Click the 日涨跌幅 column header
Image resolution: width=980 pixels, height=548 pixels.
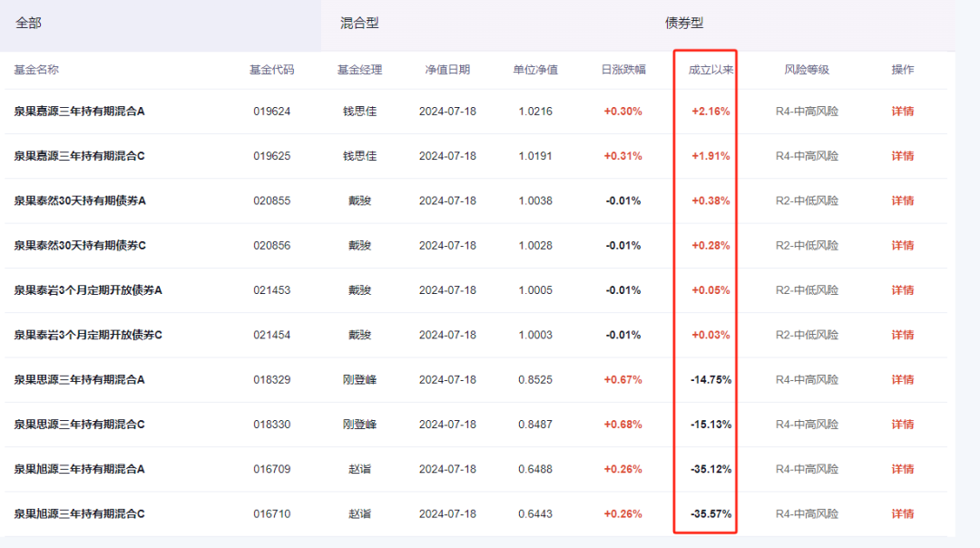pyautogui.click(x=623, y=69)
